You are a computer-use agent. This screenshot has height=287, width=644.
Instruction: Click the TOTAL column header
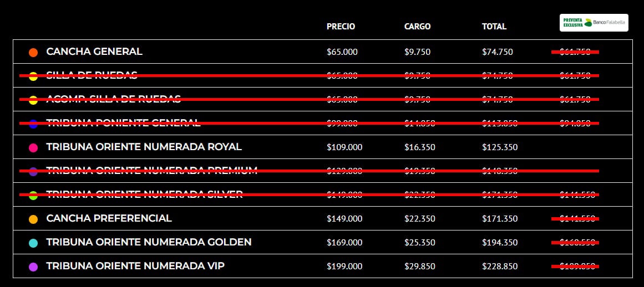pos(494,27)
